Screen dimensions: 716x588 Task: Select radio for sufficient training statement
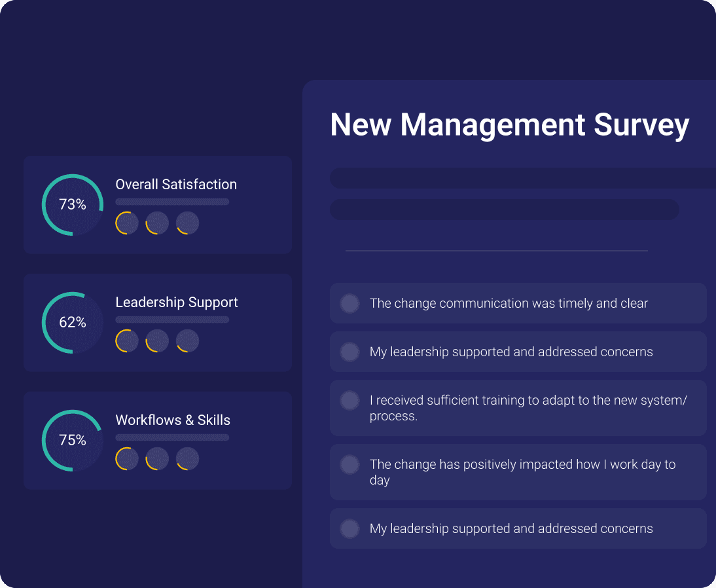point(349,400)
